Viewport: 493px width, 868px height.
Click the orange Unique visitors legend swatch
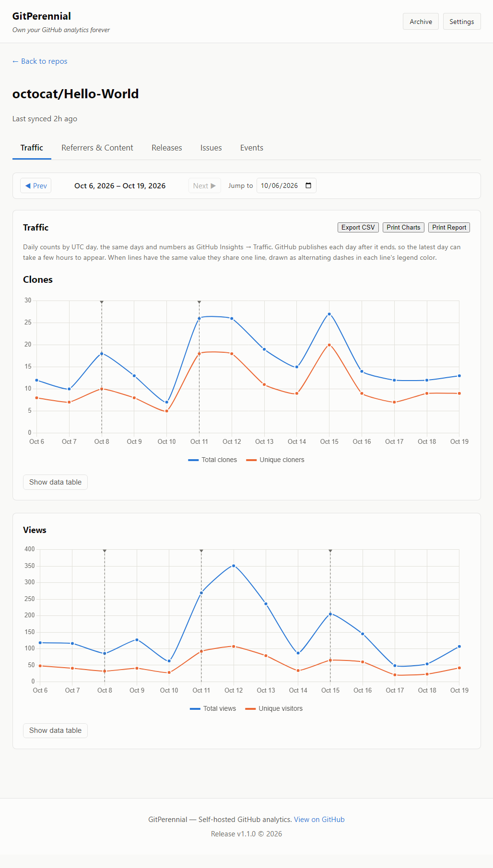(x=250, y=709)
